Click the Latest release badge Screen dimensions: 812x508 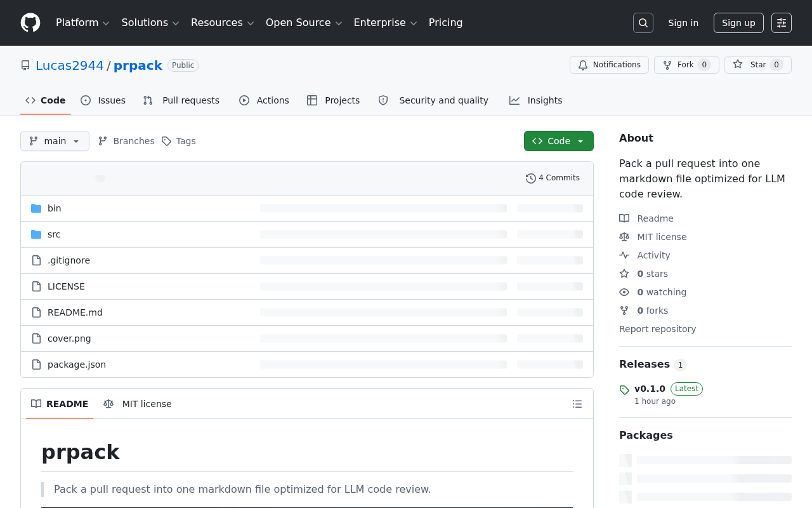click(x=686, y=389)
